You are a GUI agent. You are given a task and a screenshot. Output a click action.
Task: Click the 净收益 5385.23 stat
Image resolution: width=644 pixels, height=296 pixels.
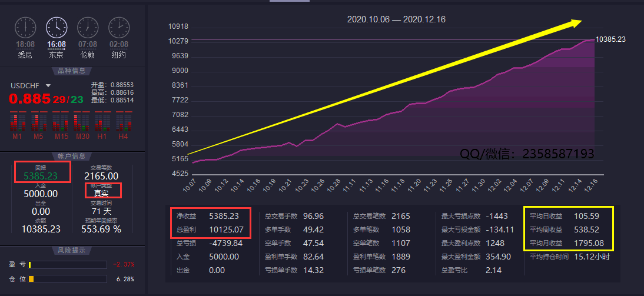207,216
